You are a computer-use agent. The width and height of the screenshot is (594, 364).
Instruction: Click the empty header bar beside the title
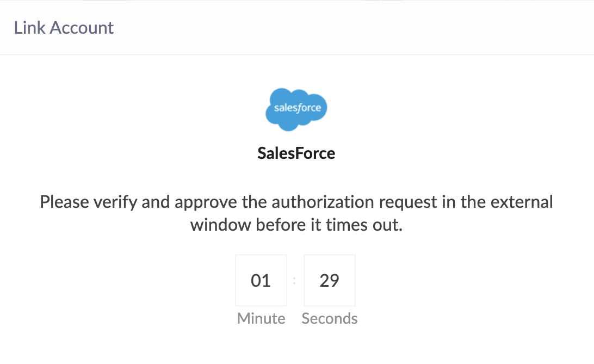pos(354,28)
